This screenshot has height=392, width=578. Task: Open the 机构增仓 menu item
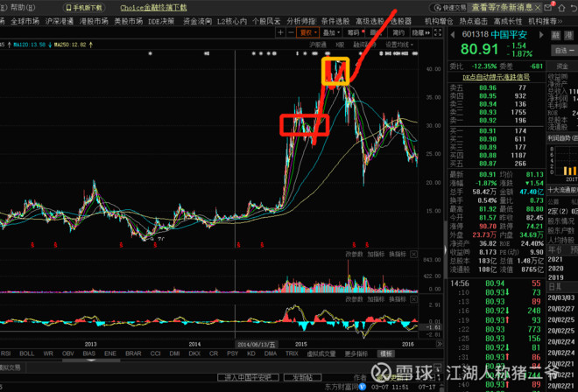439,21
